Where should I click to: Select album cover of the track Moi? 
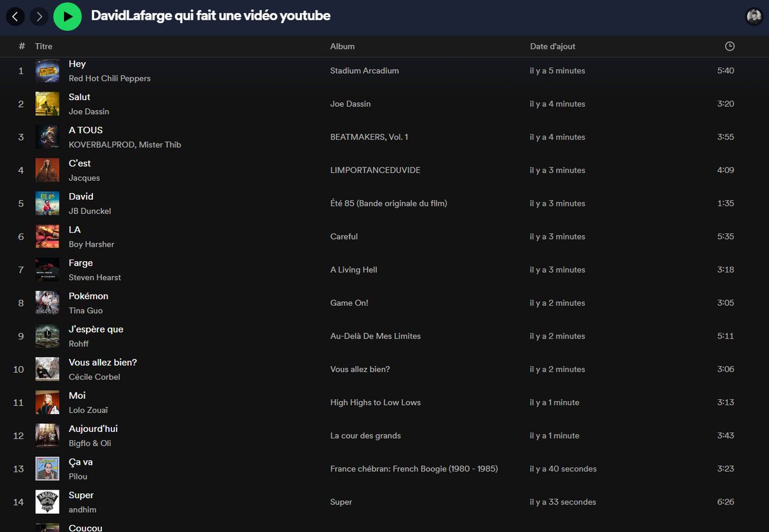47,403
